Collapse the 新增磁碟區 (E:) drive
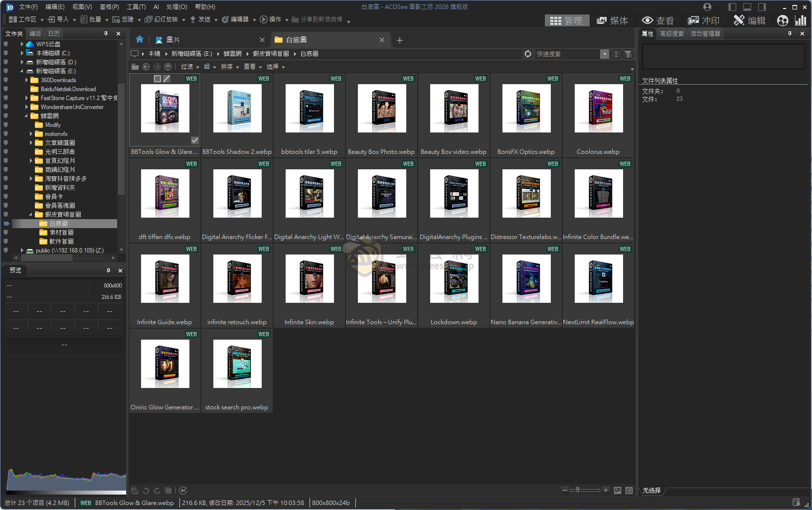The image size is (812, 510). (22, 71)
